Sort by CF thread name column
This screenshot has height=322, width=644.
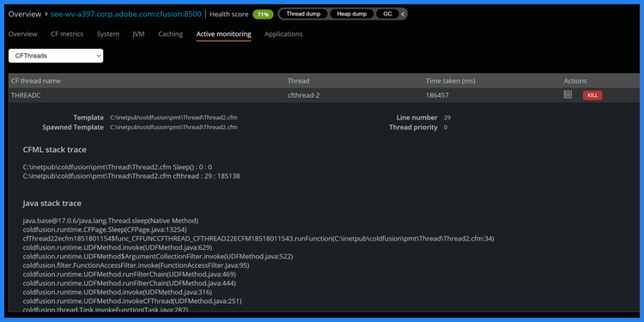pyautogui.click(x=36, y=81)
